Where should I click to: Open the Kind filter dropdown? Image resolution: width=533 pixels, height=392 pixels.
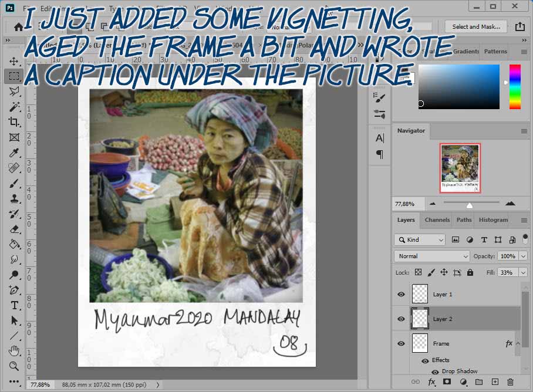(x=420, y=240)
